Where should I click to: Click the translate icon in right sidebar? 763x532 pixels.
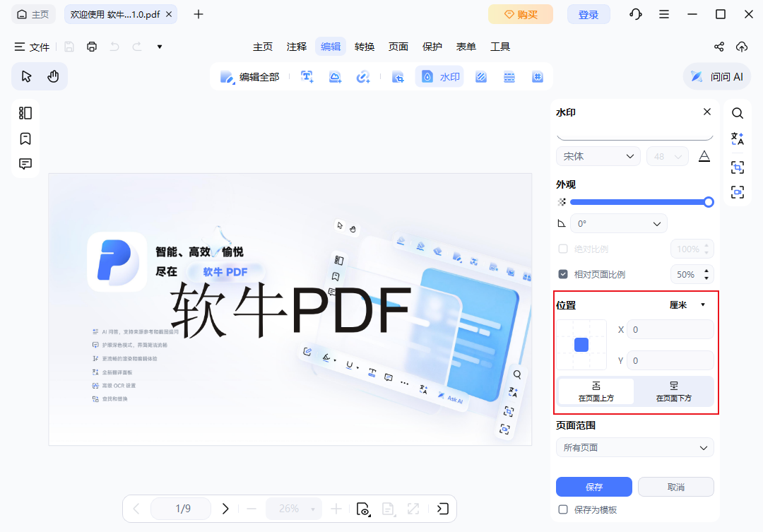click(738, 138)
